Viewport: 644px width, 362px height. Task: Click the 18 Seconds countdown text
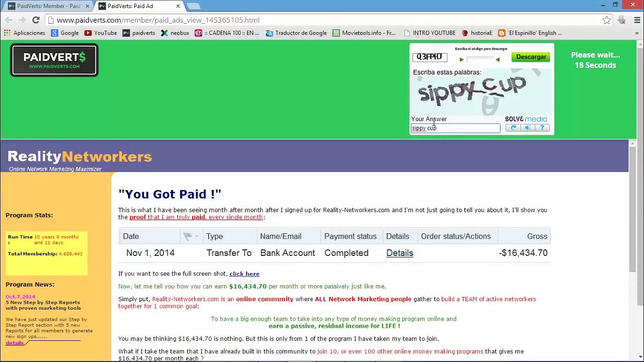[x=595, y=65]
